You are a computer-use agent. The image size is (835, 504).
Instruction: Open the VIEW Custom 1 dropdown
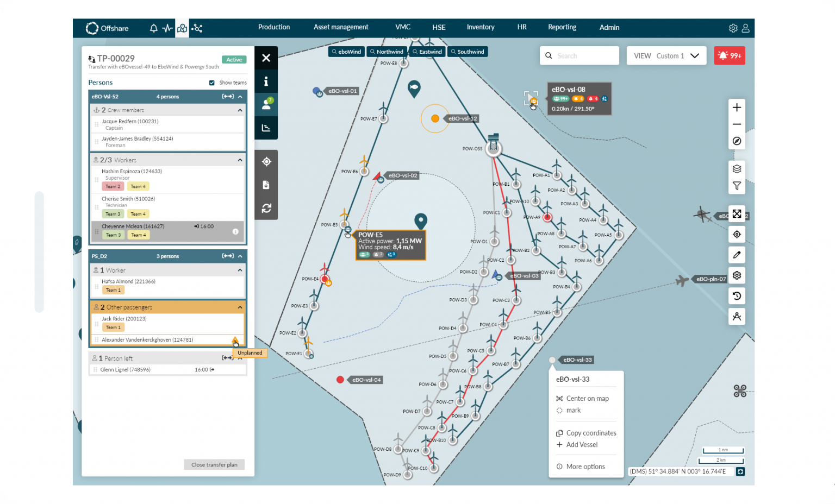pos(666,55)
